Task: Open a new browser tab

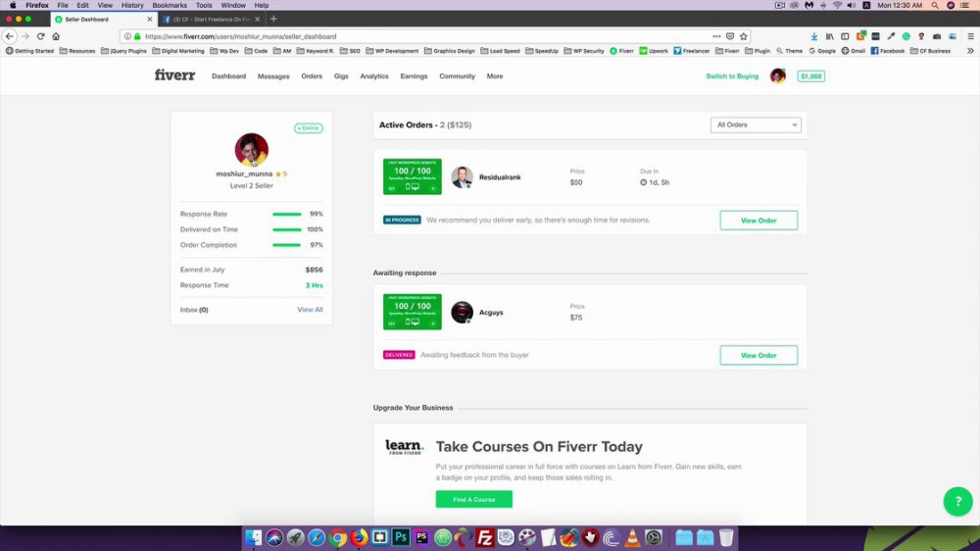Action: click(273, 19)
